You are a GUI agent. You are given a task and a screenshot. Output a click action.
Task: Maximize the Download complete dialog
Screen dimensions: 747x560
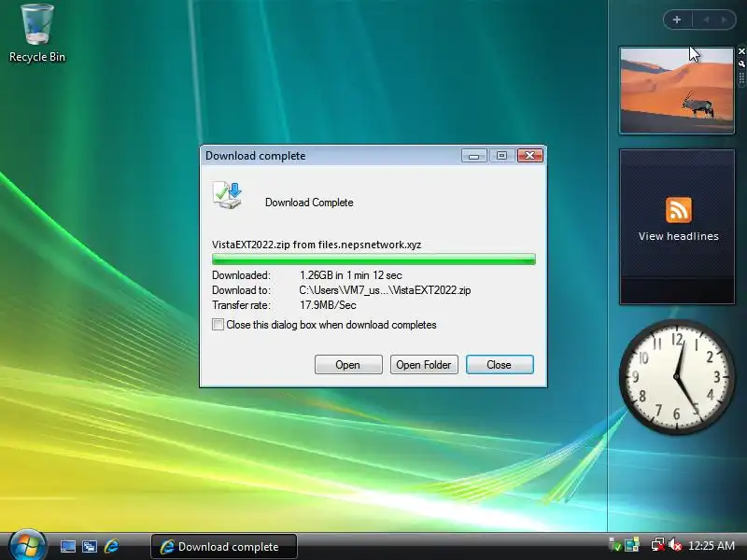click(501, 156)
